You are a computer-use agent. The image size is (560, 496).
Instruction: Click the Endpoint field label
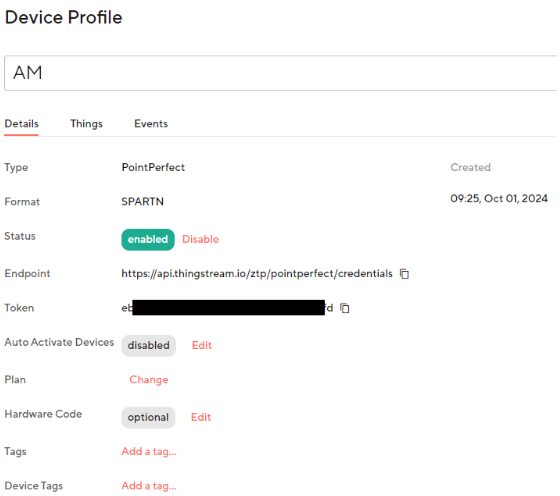28,274
